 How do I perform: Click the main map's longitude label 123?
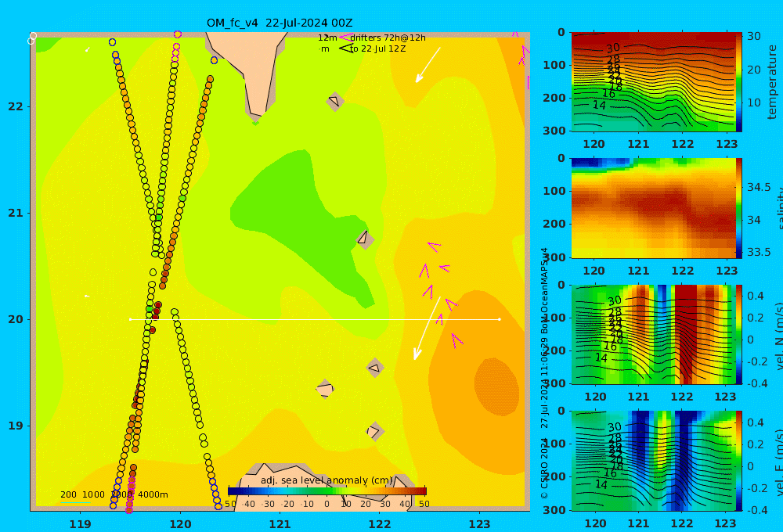[x=480, y=524]
